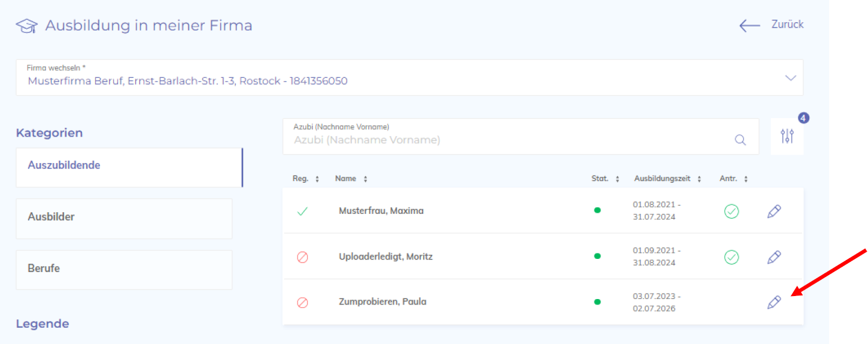The width and height of the screenshot is (868, 344).
Task: Click the search magnifier icon
Action: click(x=740, y=140)
